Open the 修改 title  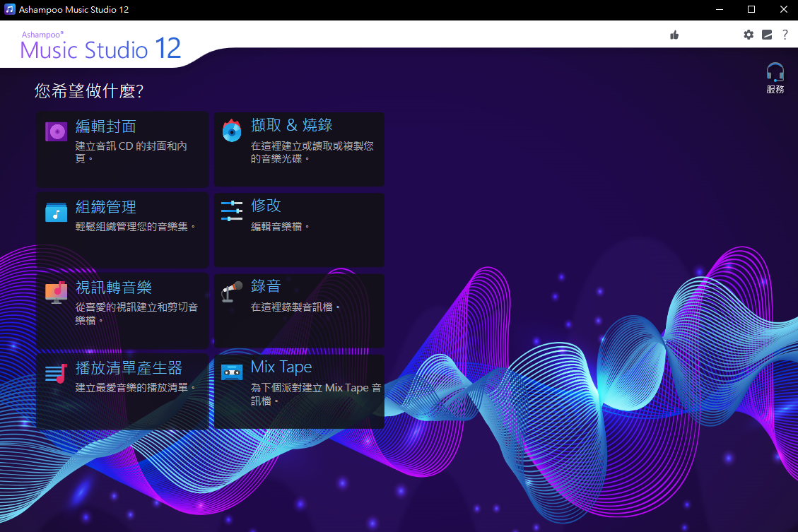(x=266, y=205)
